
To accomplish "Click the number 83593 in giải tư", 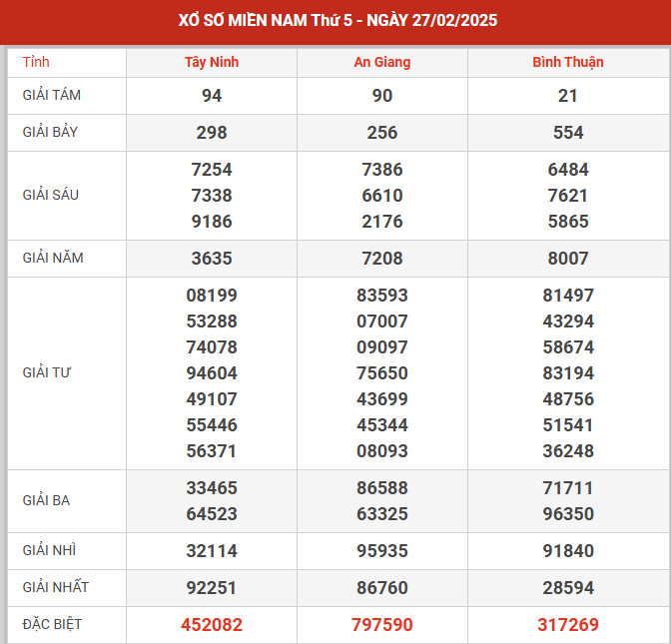I will [382, 296].
